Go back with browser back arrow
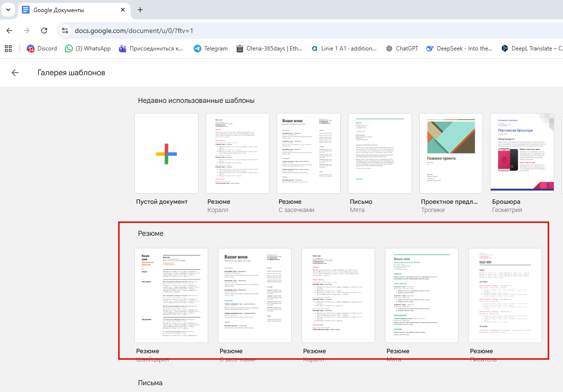 pos(9,31)
